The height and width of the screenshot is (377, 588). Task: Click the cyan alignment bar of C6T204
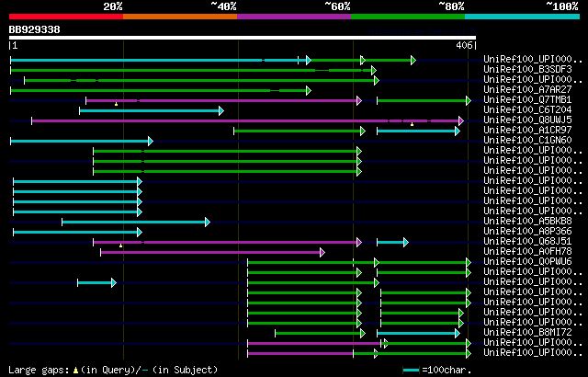point(150,110)
